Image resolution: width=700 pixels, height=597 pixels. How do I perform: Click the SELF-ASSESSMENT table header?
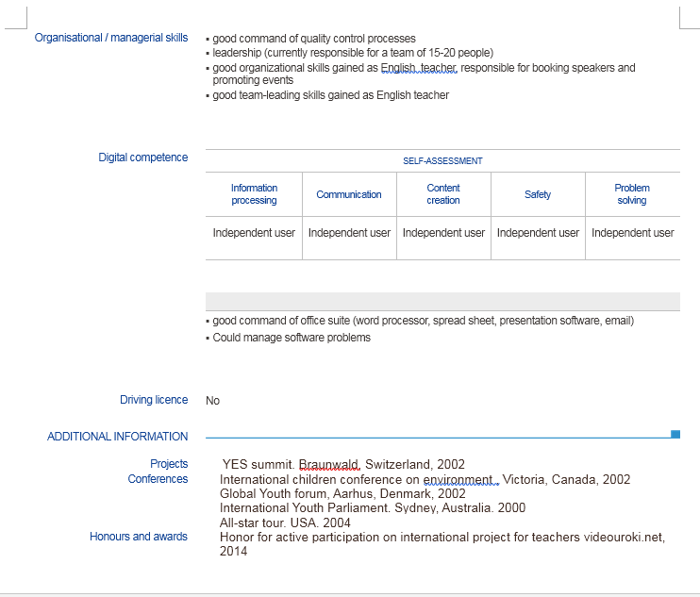[442, 161]
